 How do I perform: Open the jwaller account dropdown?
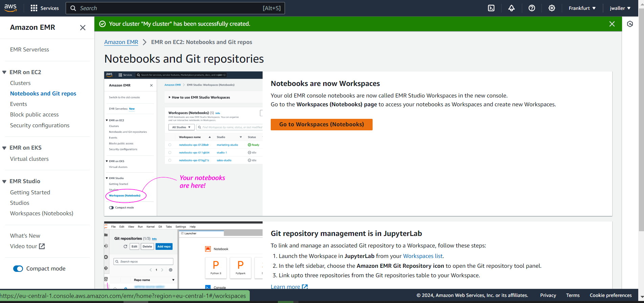pos(620,8)
